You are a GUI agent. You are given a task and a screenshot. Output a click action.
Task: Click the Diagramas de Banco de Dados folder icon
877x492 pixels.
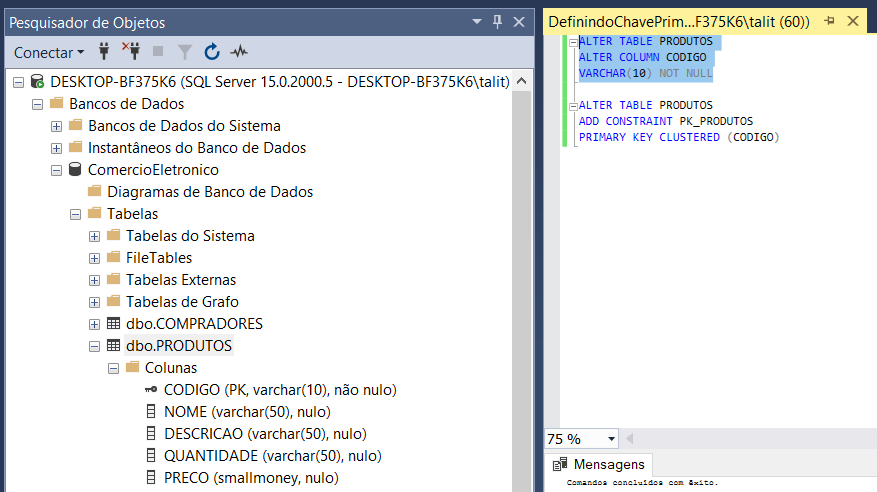tap(95, 191)
